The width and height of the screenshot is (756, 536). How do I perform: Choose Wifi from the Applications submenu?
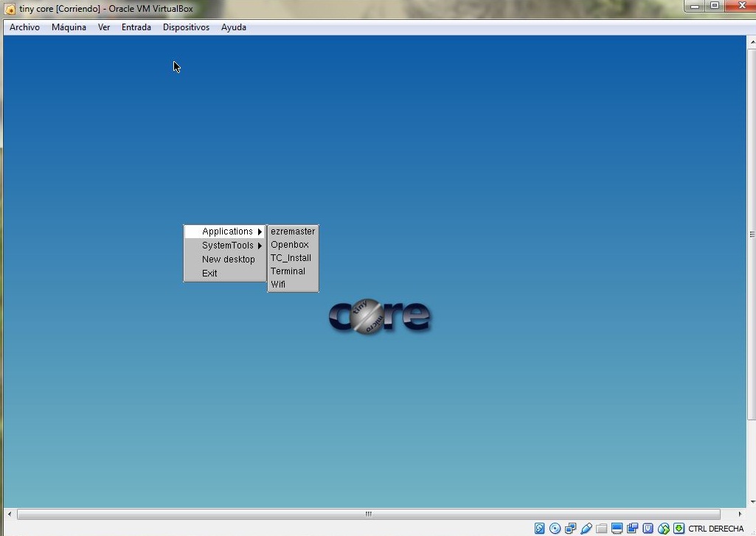278,285
